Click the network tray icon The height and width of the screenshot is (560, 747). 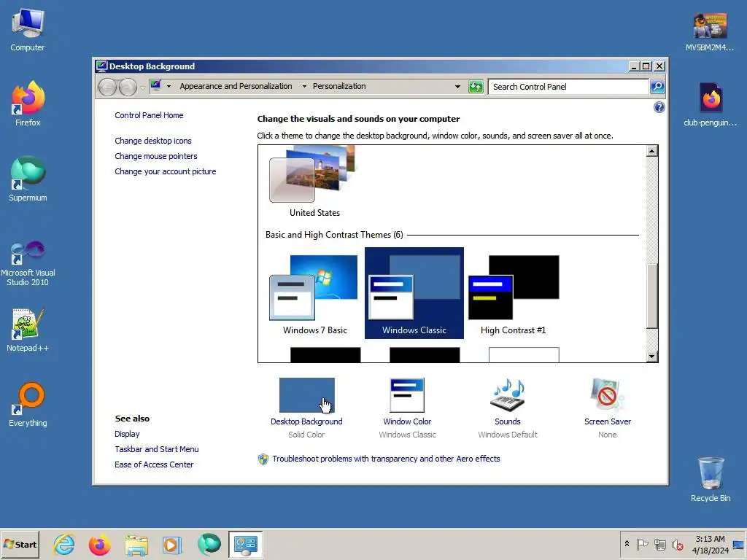(659, 544)
